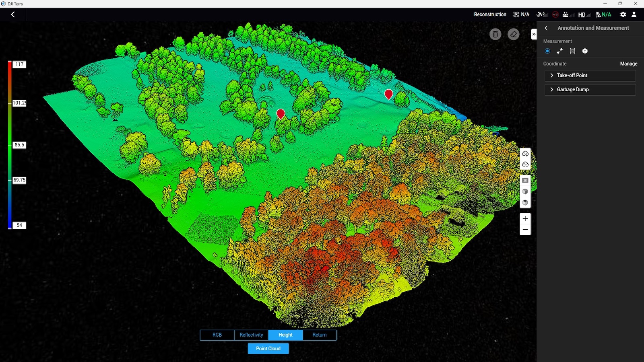Increase point cloud size with plus cloud
The image size is (644, 362).
[525, 154]
